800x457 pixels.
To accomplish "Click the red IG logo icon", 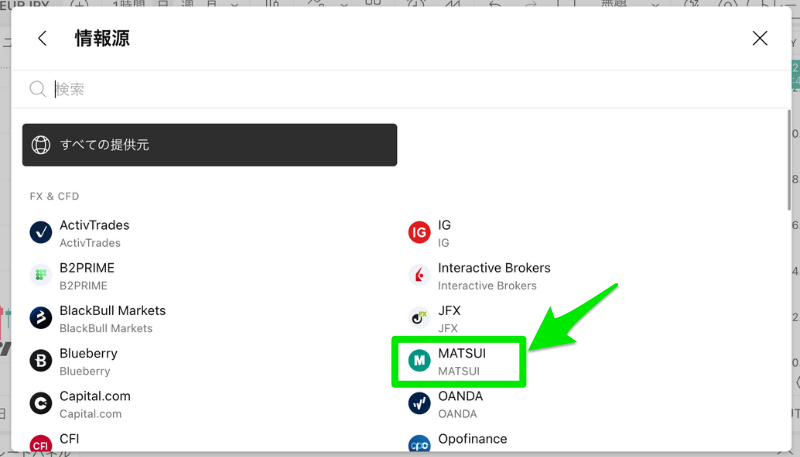I will (x=420, y=233).
